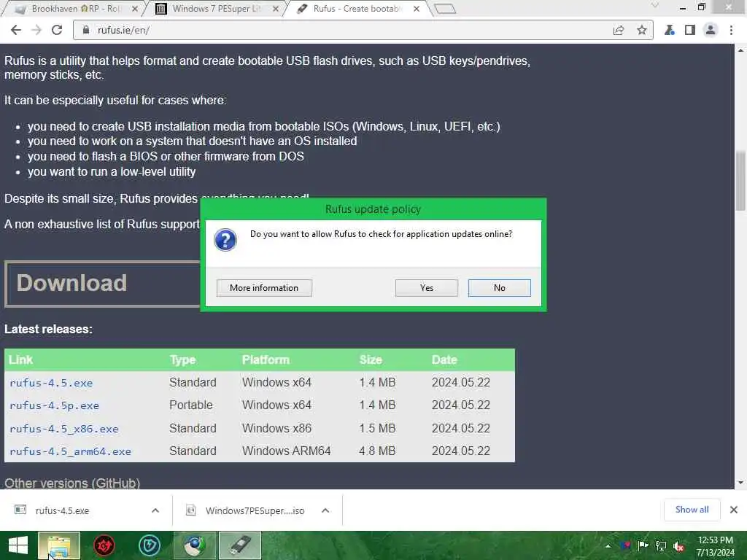Click the Platform column header
This screenshot has height=560, width=747.
coord(266,360)
